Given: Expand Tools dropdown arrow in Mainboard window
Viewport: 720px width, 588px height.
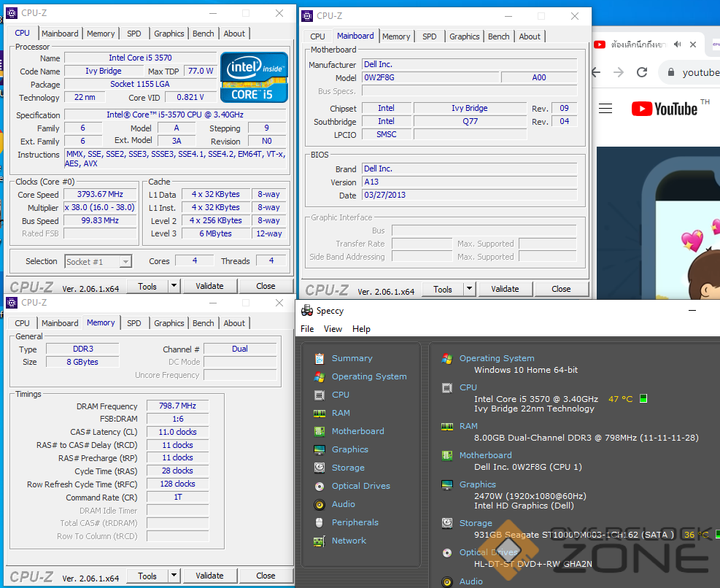Looking at the screenshot, I should coord(469,290).
